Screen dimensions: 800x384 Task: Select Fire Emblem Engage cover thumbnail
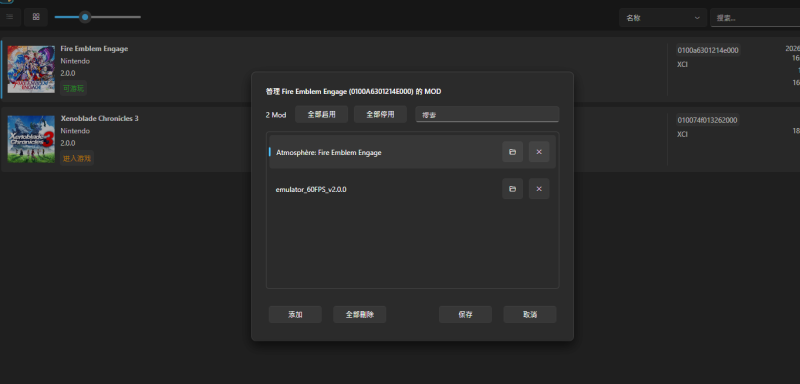pyautogui.click(x=31, y=69)
